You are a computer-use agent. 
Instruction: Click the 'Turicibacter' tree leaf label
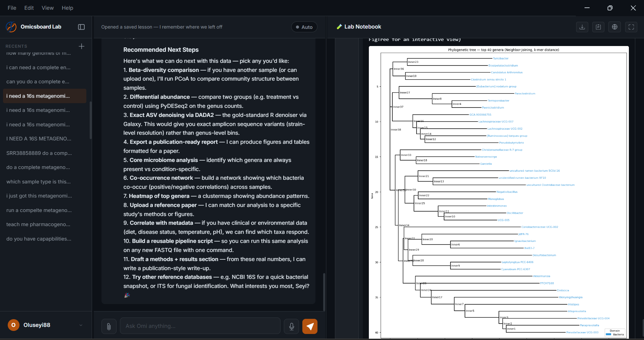[501, 58]
